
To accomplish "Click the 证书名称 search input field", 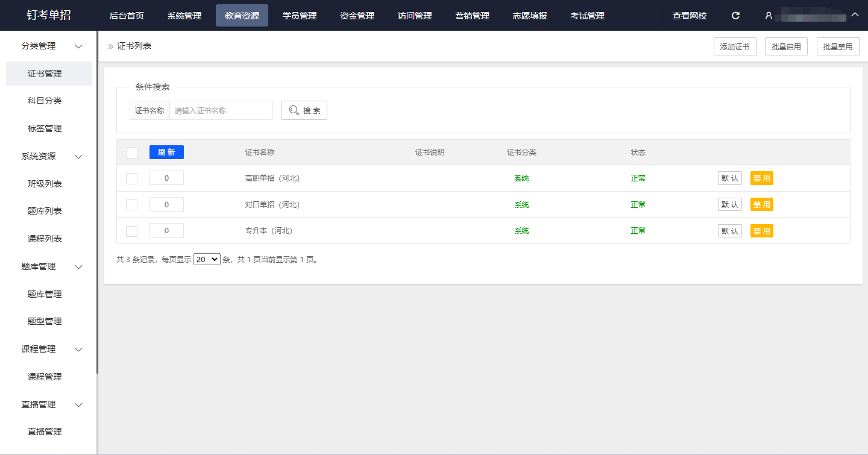I will coord(221,111).
